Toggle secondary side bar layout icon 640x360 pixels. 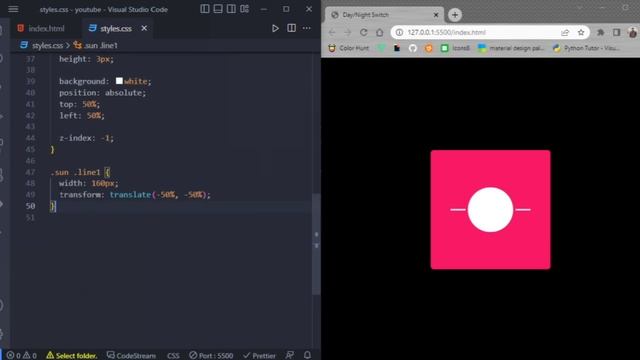(x=231, y=9)
